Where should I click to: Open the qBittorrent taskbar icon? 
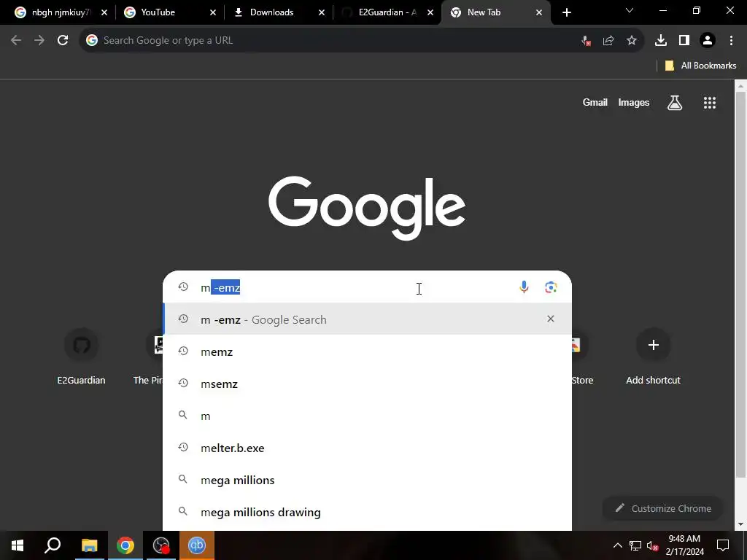point(197,545)
